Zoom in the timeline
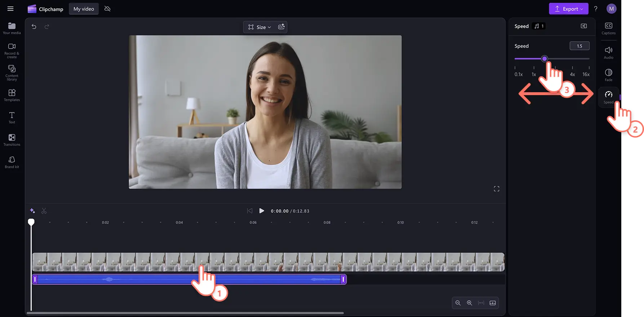Viewport: 644px width, 317px height. (470, 303)
